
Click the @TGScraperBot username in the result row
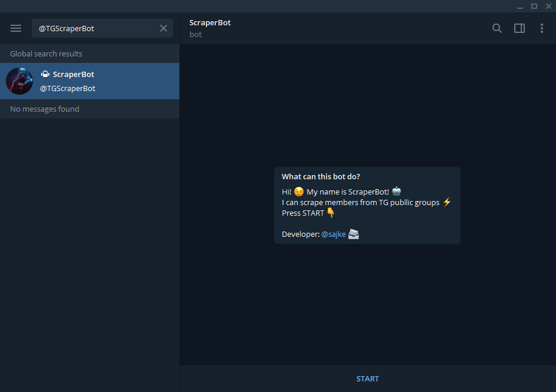point(67,88)
